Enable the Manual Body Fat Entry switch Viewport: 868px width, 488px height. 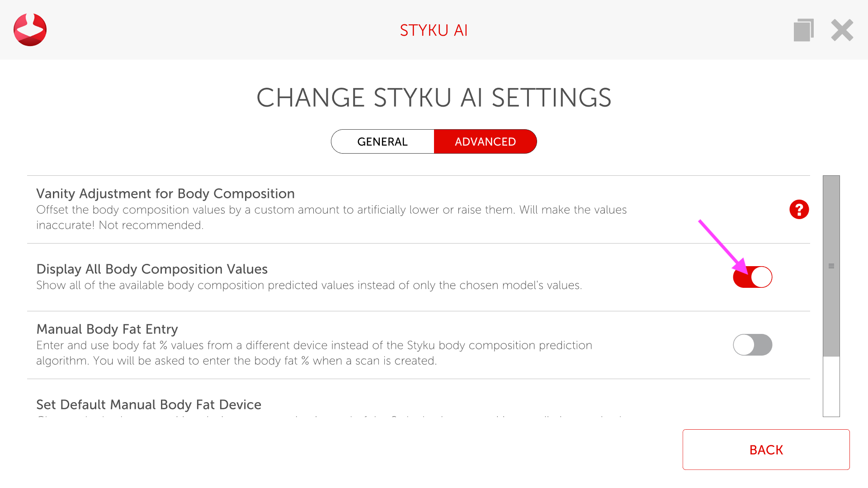pos(752,345)
